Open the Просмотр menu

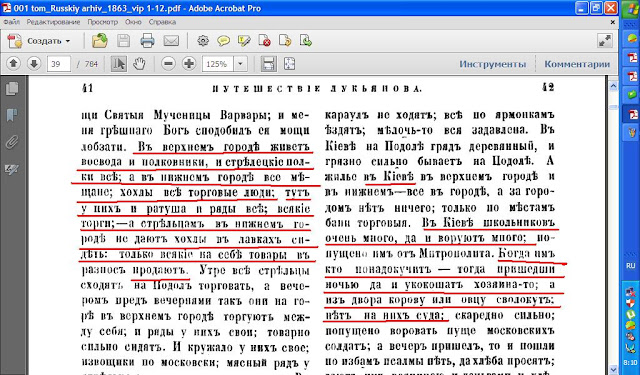(x=102, y=22)
